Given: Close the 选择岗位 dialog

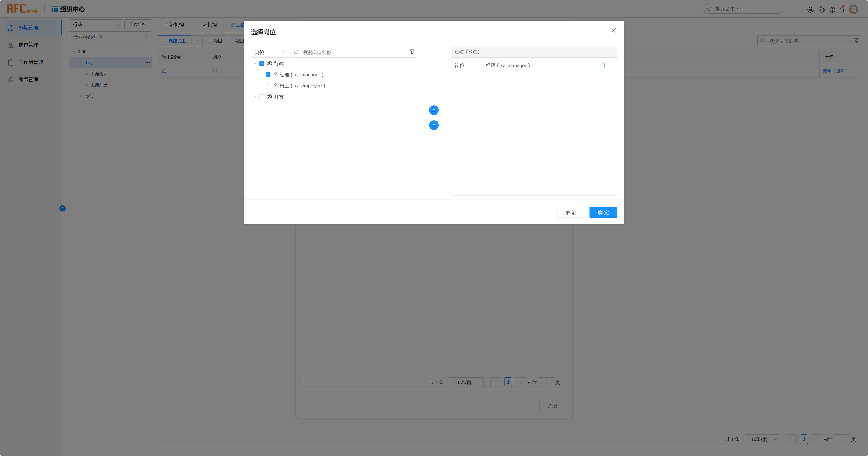Looking at the screenshot, I should (613, 30).
